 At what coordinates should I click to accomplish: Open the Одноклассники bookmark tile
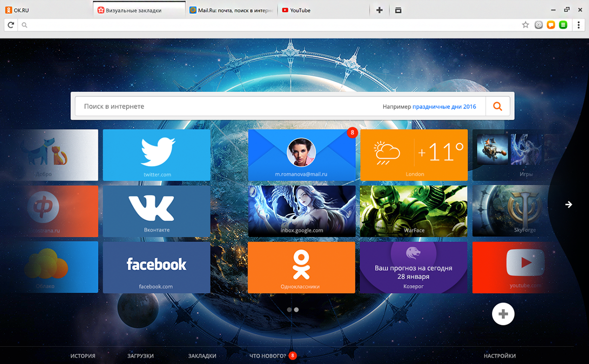coord(302,267)
